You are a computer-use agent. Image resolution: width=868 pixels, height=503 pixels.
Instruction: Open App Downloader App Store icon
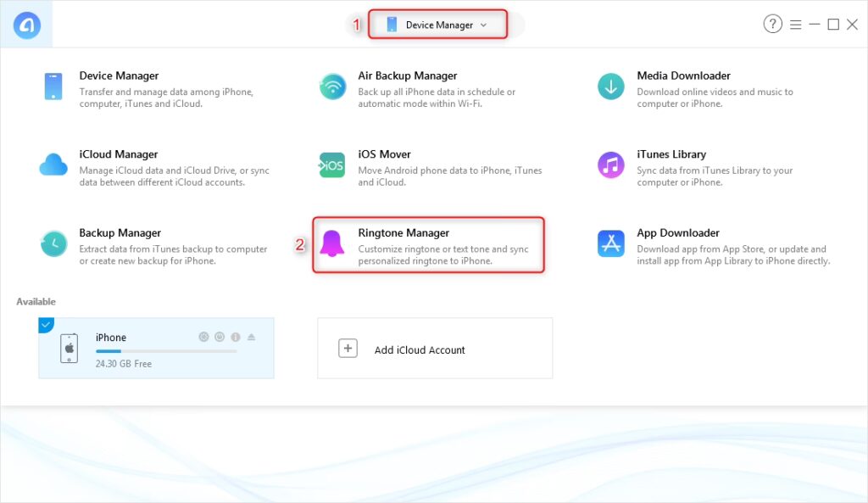pos(610,243)
